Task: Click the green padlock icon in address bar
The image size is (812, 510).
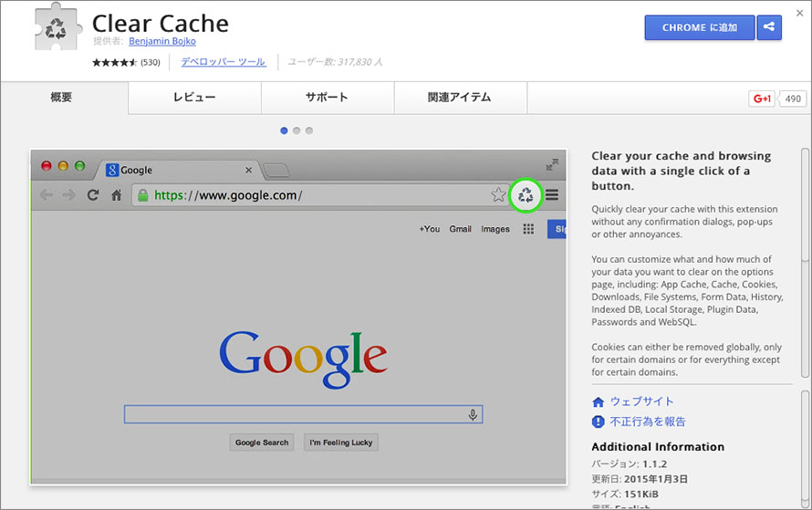Action: coord(142,195)
